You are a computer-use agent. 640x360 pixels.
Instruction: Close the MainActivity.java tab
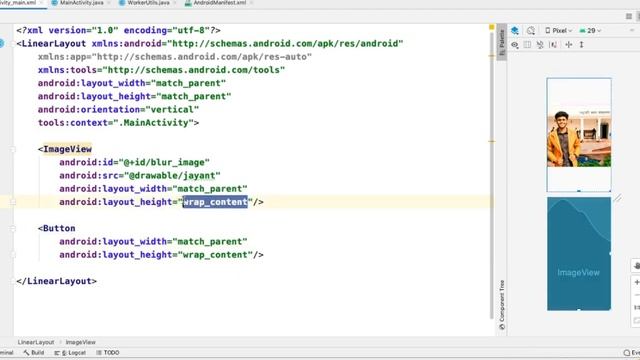point(109,3)
